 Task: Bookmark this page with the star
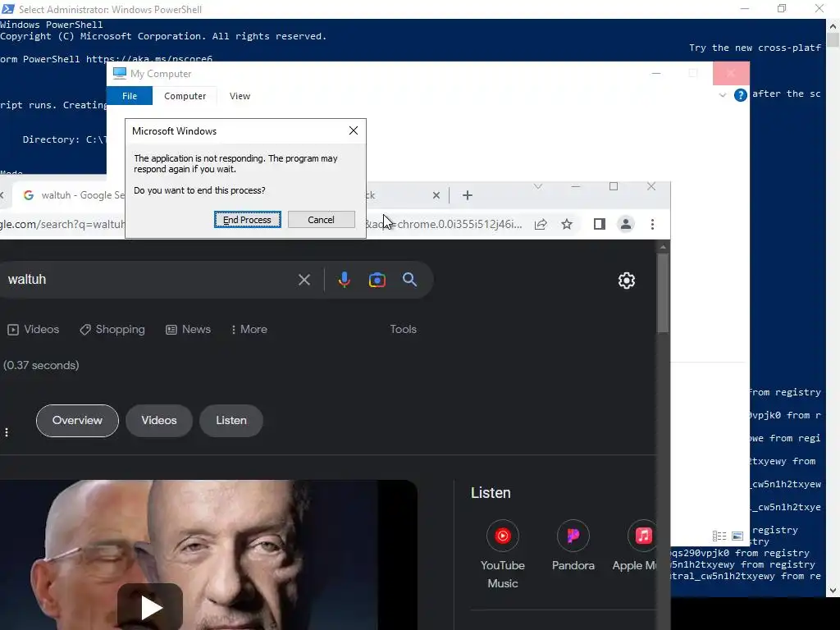coord(567,225)
